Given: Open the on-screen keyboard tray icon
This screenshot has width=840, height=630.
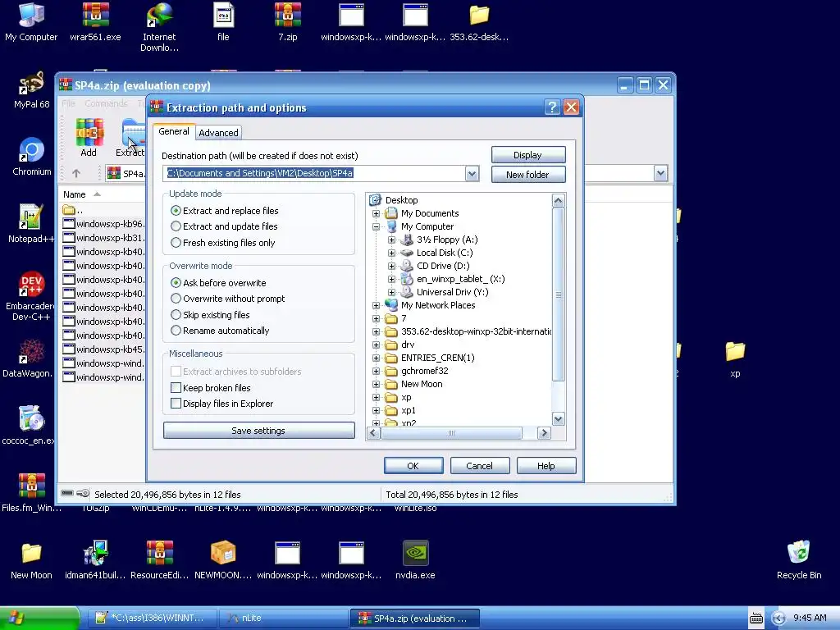Looking at the screenshot, I should 756,619.
